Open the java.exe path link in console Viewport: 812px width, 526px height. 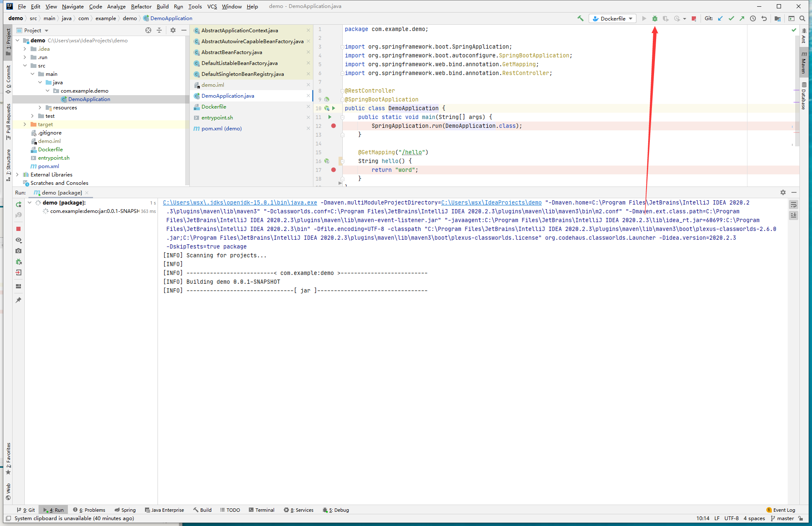pyautogui.click(x=240, y=202)
